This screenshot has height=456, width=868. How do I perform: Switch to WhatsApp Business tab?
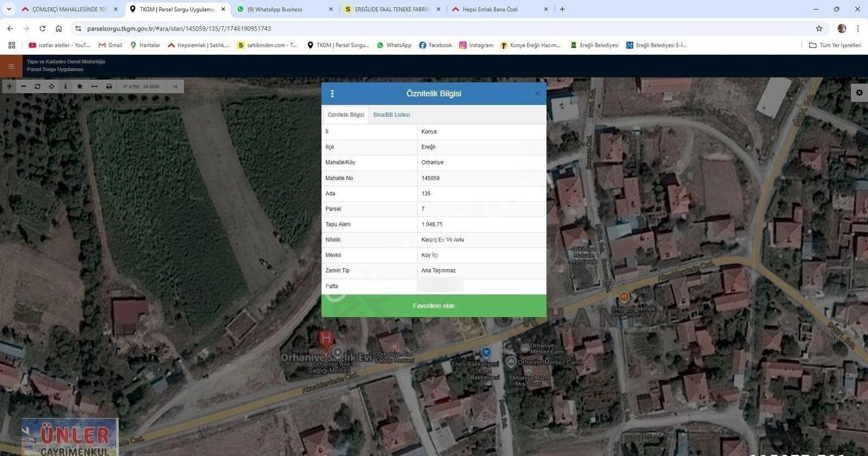pos(285,9)
